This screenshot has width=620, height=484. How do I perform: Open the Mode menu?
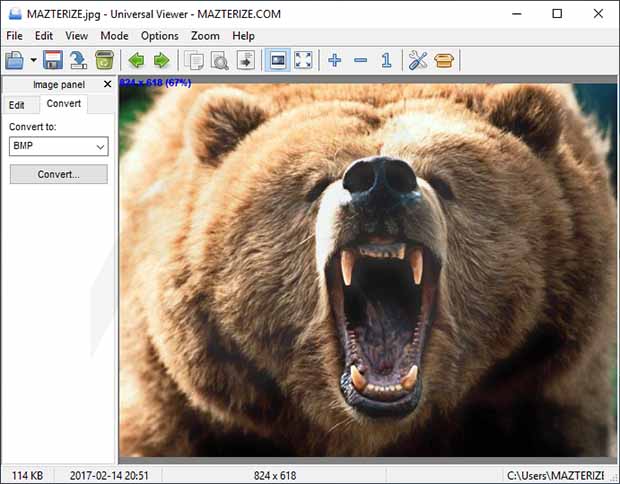(x=114, y=36)
